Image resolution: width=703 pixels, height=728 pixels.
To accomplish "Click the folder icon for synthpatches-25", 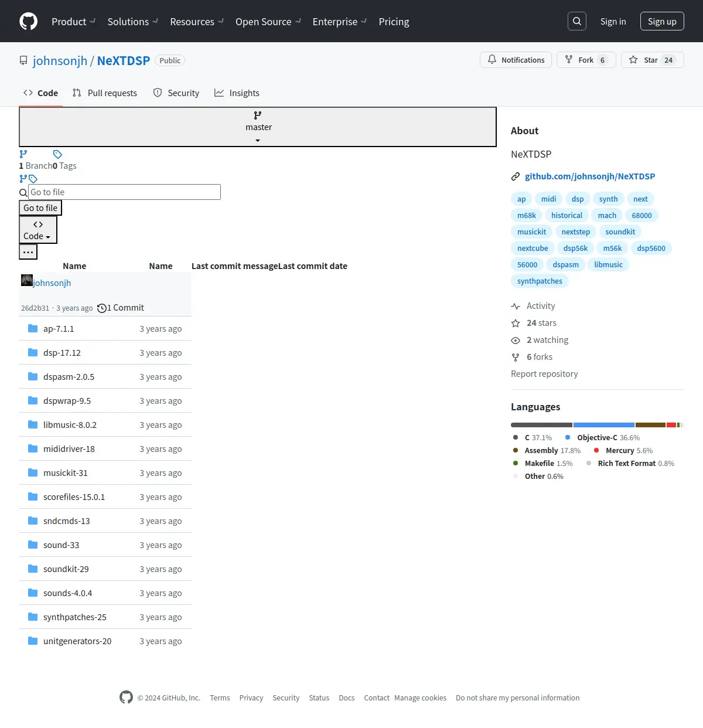I will [33, 617].
